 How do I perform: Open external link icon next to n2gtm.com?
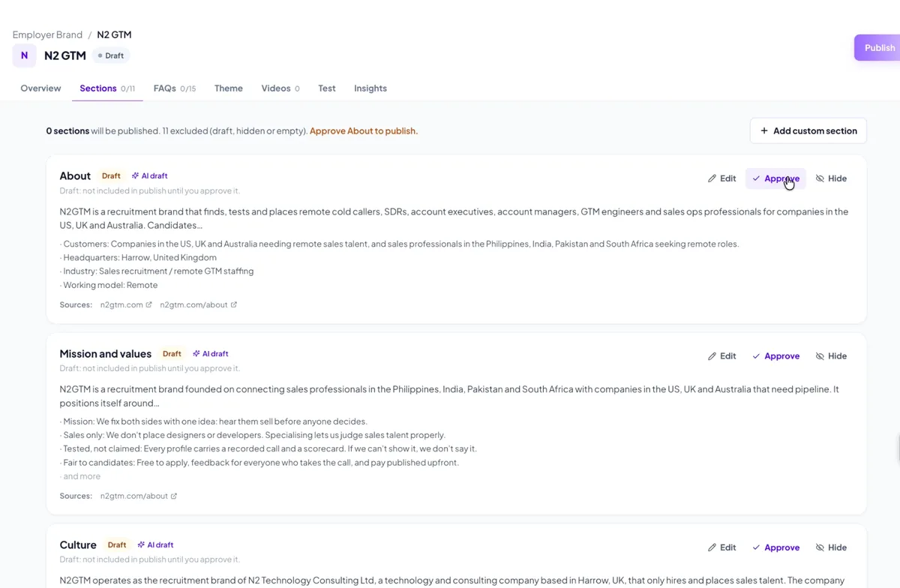coord(148,304)
